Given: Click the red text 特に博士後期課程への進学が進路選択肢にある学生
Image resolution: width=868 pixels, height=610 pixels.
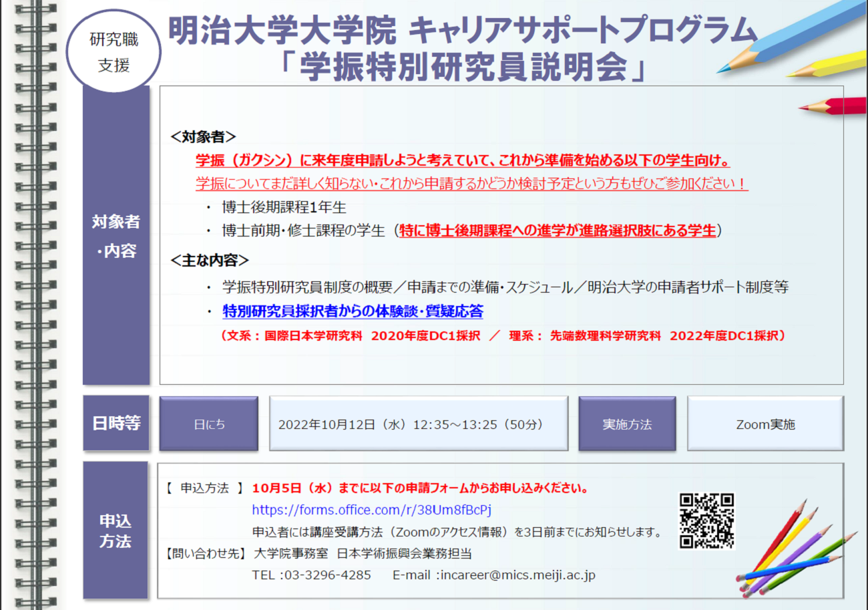Looking at the screenshot, I should [558, 231].
